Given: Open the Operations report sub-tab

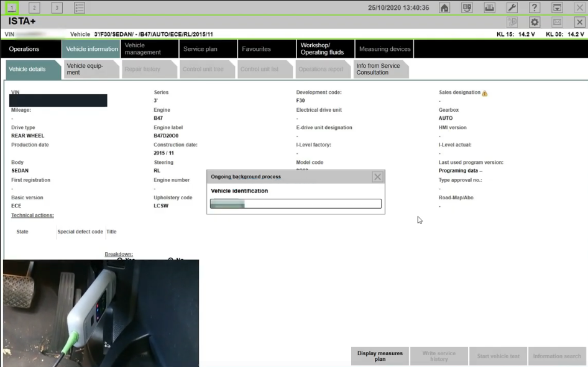Looking at the screenshot, I should pos(323,70).
